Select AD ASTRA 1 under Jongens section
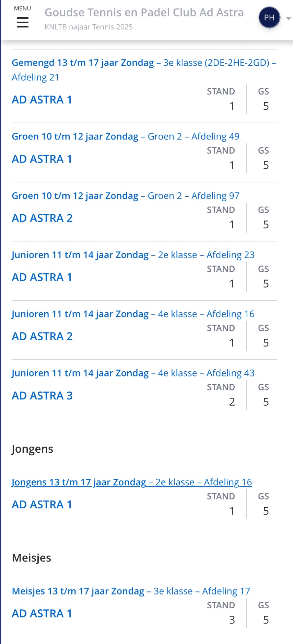Image resolution: width=293 pixels, height=644 pixels. pyautogui.click(x=42, y=505)
